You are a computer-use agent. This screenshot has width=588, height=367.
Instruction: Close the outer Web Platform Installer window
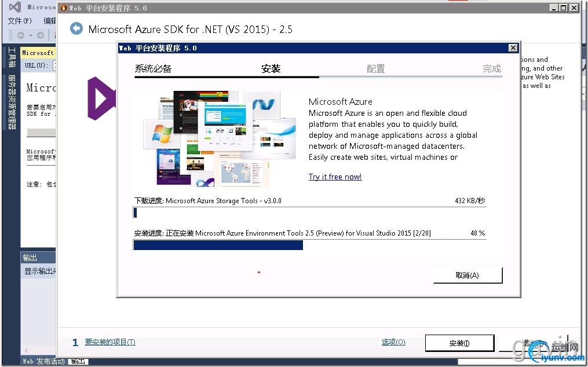574,8
